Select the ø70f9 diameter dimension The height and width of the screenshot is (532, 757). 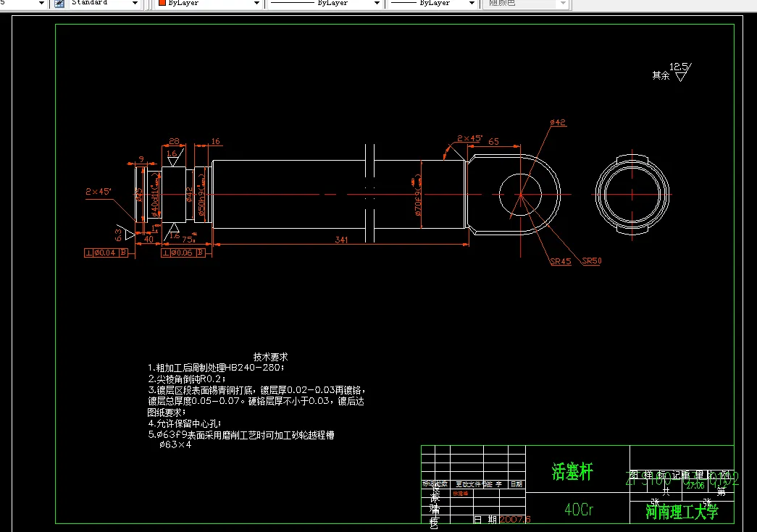tap(418, 195)
